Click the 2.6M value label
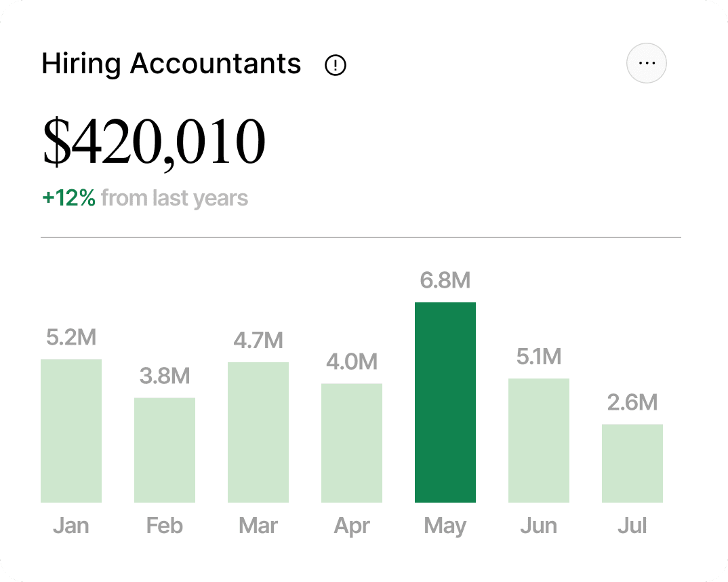This screenshot has height=582, width=728. point(632,402)
